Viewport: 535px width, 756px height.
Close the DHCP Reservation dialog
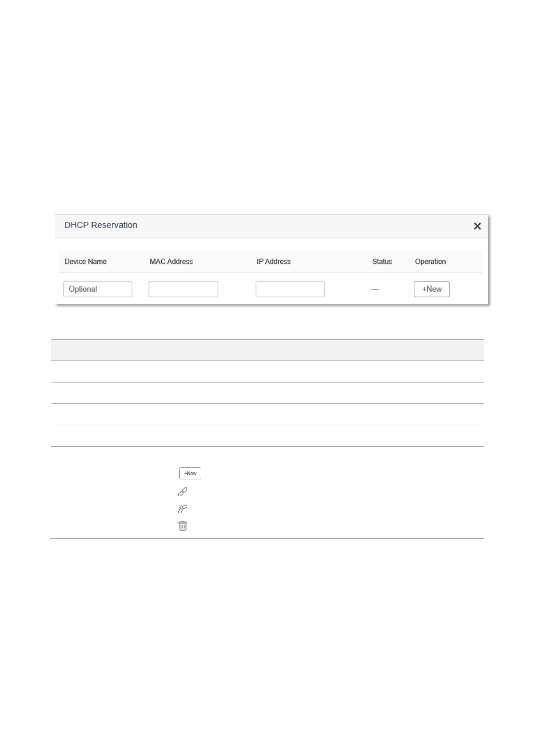coord(477,226)
